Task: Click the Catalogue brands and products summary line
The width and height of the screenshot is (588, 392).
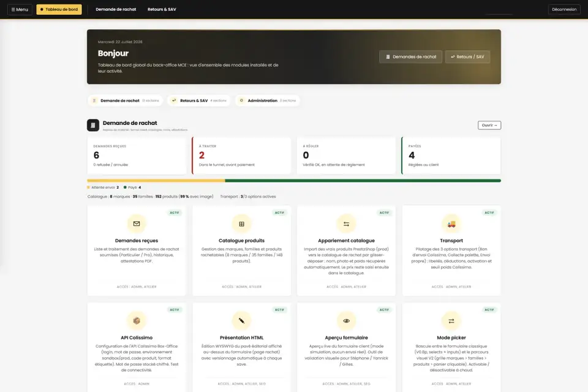Action: (151, 197)
